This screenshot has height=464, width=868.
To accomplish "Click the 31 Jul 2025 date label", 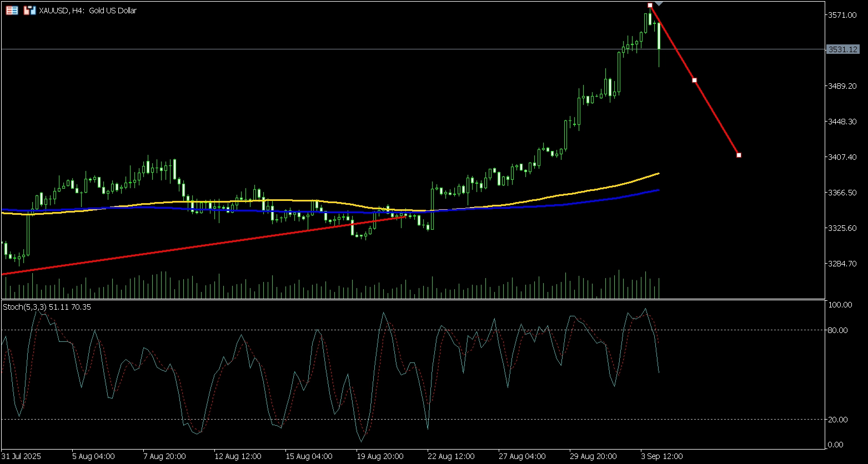I will [x=21, y=456].
